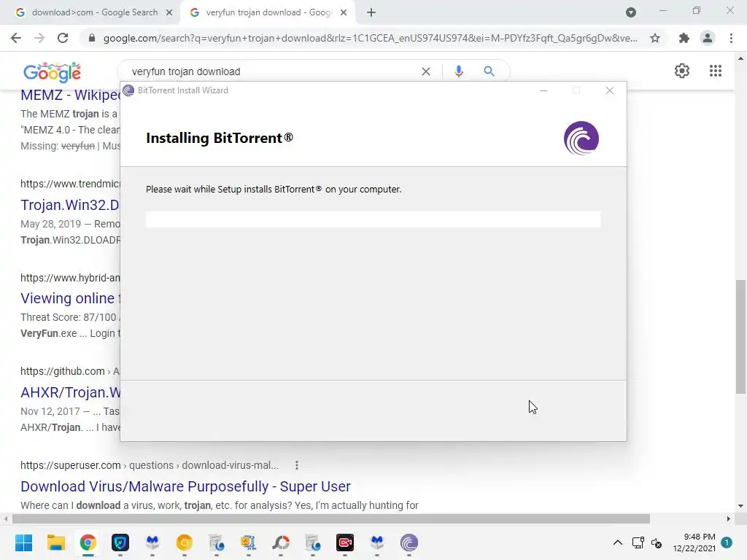Open the dark shield app on taskbar
Screen dimensions: 747x560
tap(120, 542)
